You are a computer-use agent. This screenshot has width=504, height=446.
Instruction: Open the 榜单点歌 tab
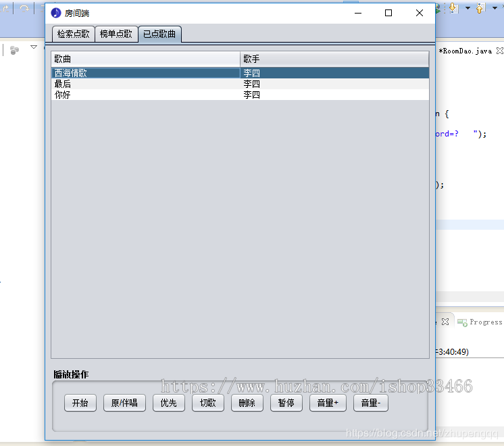pyautogui.click(x=116, y=34)
